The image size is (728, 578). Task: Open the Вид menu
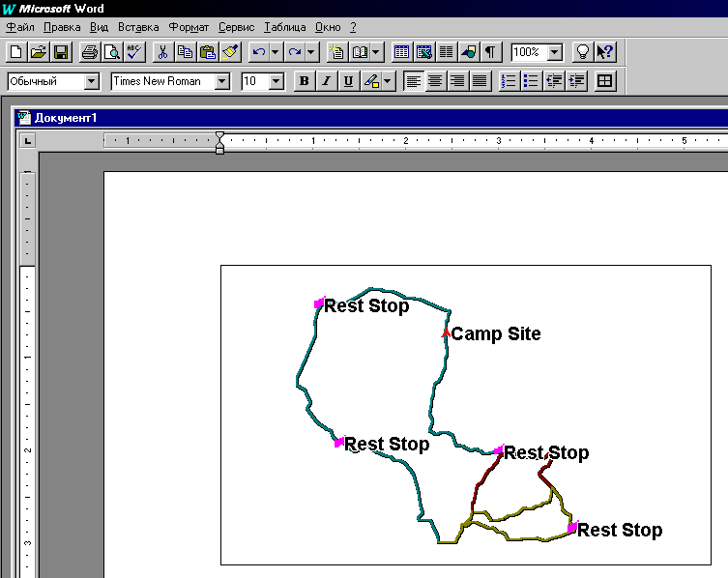99,27
